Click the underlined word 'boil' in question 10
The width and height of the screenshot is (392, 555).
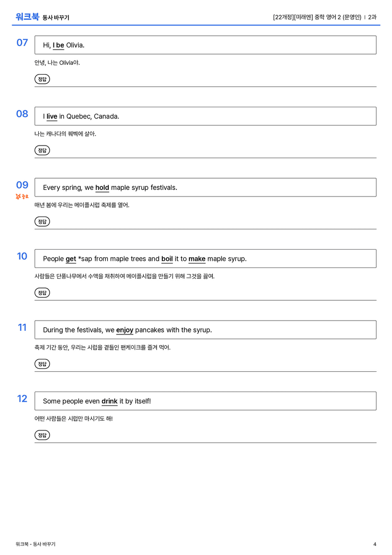[167, 259]
